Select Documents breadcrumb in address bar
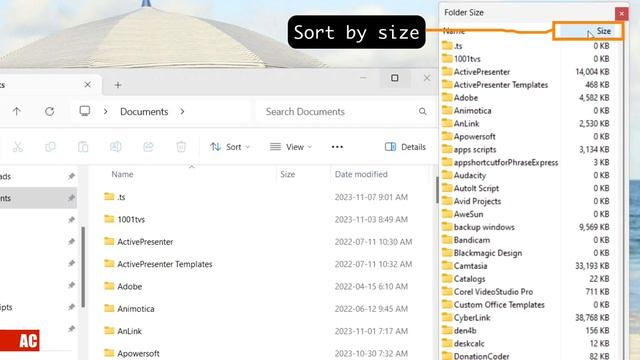This screenshot has width=640, height=360. (x=144, y=111)
